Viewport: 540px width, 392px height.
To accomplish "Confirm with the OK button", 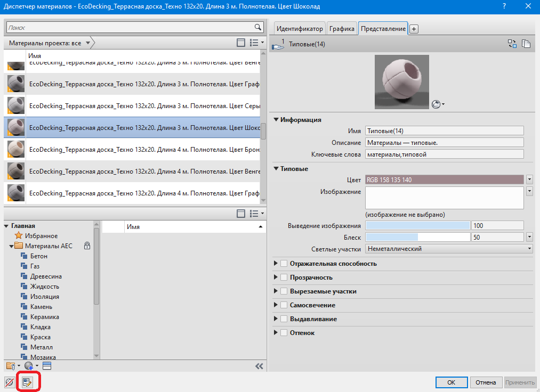I will [451, 382].
